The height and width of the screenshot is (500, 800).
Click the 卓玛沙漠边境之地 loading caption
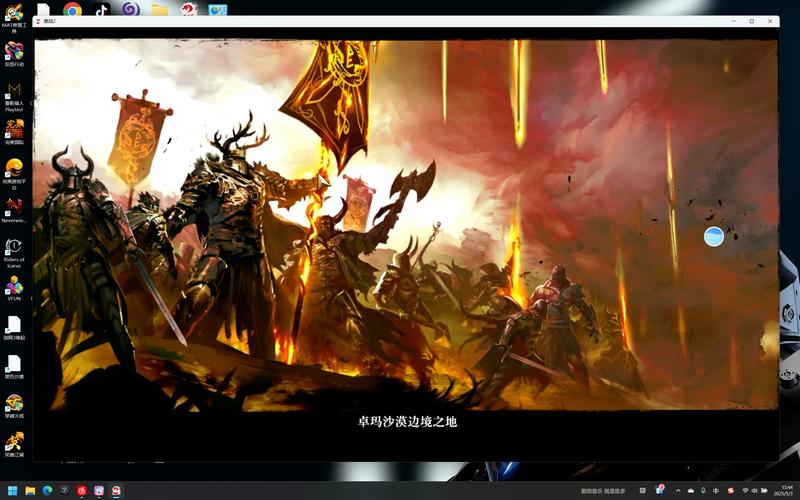(407, 421)
